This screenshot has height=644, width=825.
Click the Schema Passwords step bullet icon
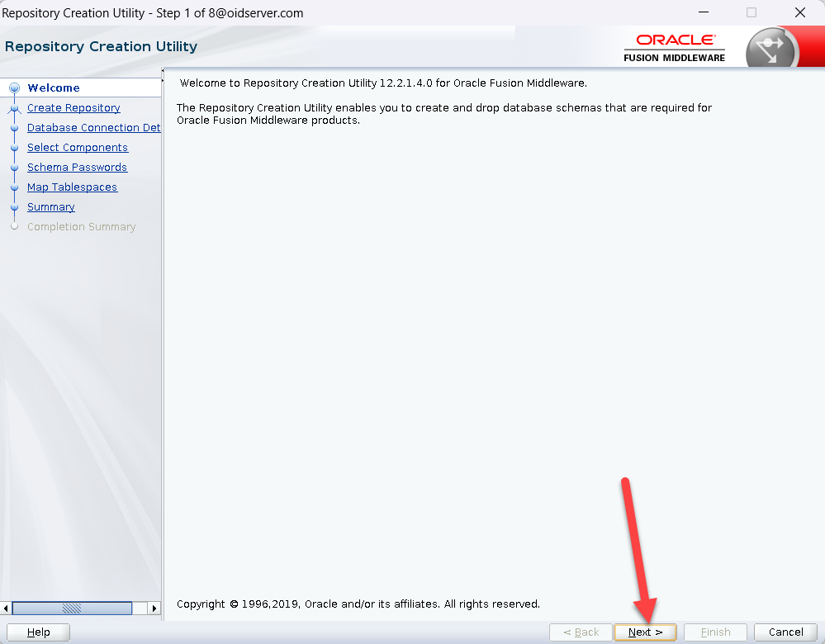14,168
